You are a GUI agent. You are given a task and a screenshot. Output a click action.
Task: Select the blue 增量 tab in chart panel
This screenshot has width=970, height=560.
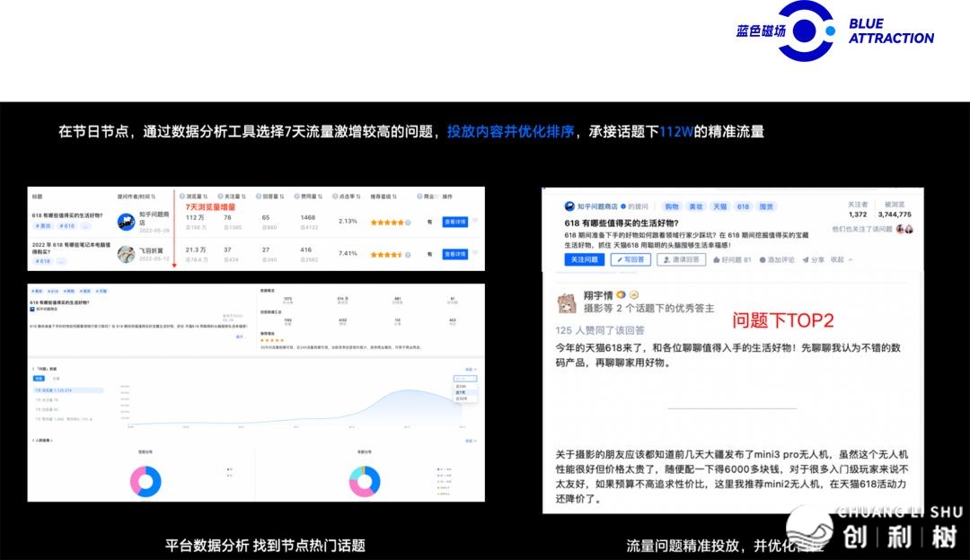click(39, 379)
